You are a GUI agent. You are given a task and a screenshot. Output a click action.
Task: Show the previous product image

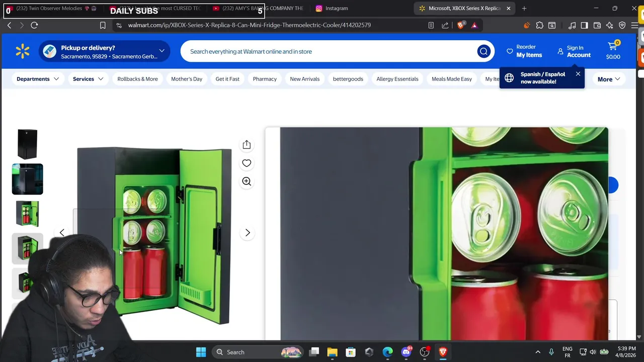pyautogui.click(x=62, y=233)
